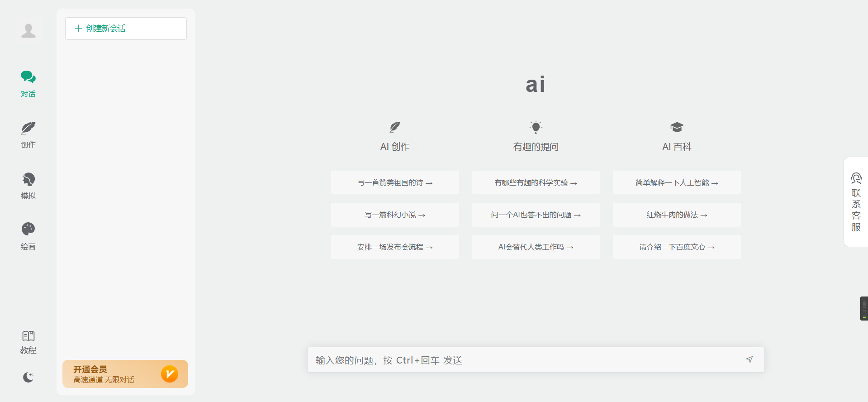Open the 创作 feather section

tap(28, 135)
